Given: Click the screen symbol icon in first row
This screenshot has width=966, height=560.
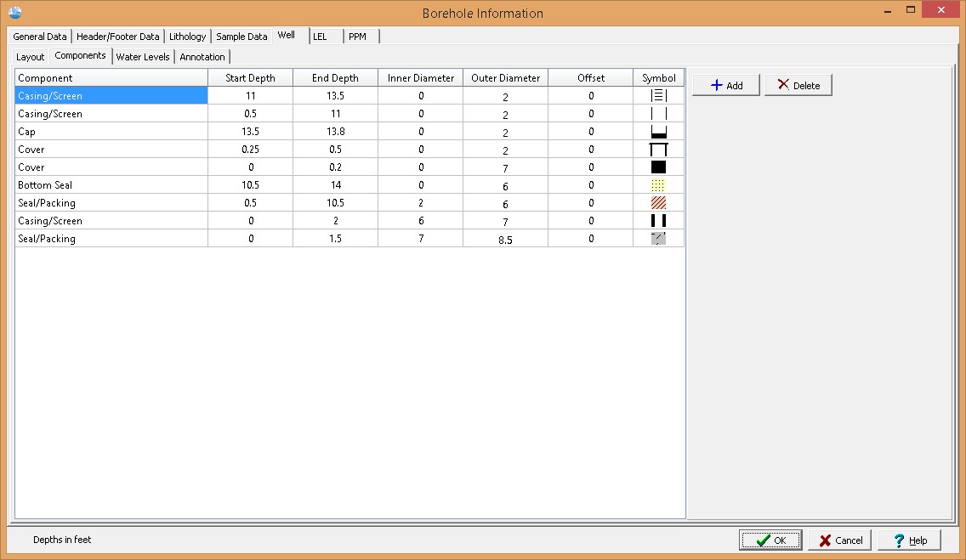Looking at the screenshot, I should [x=658, y=96].
